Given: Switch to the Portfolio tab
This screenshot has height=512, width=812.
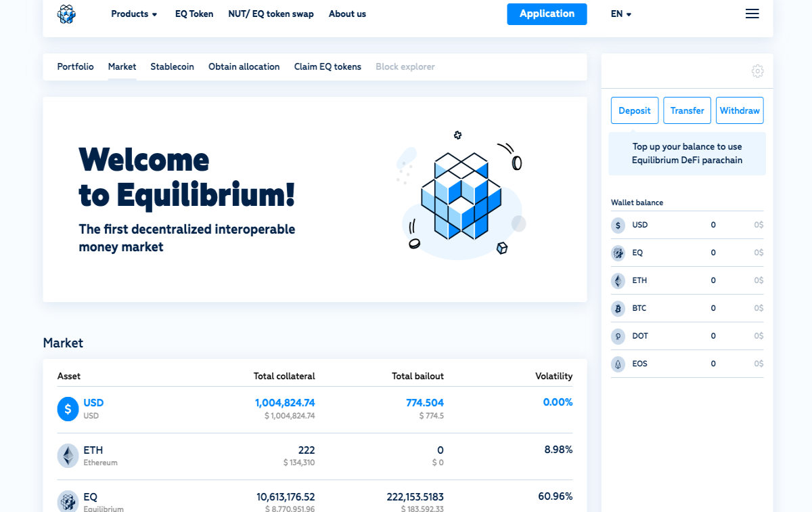Looking at the screenshot, I should coord(75,66).
